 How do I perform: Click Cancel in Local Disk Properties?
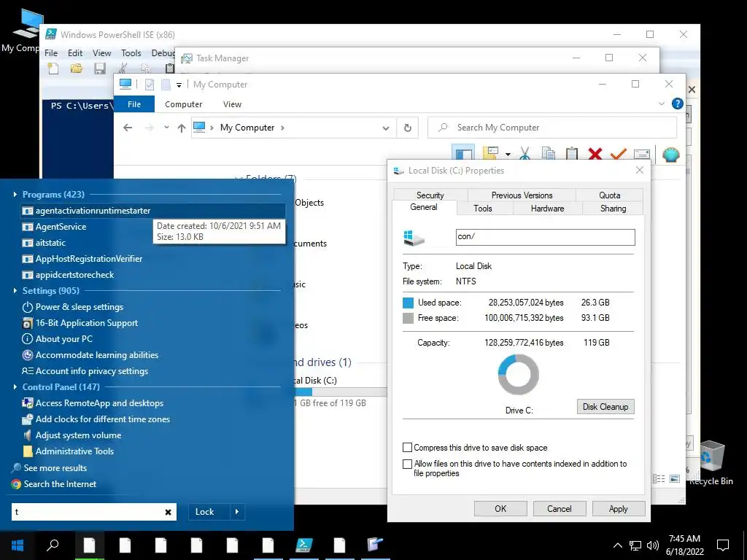tap(560, 508)
